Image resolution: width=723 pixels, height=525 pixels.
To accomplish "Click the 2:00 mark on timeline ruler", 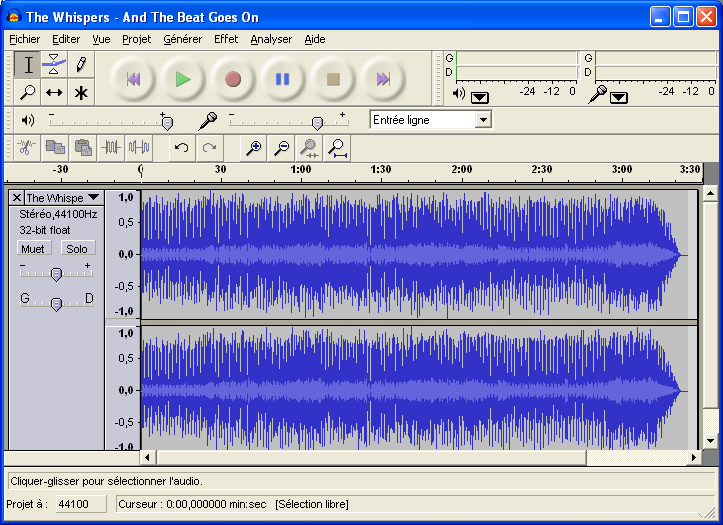I will point(462,169).
